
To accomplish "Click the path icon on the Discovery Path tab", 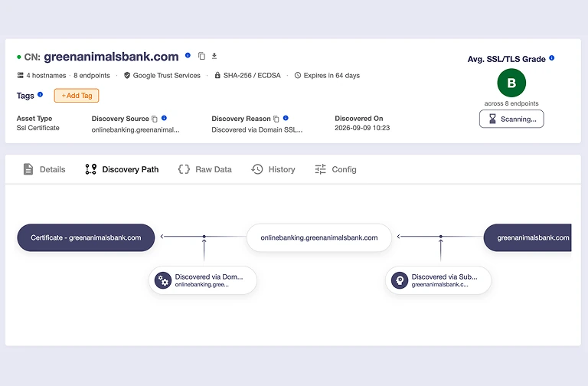I will pyautogui.click(x=91, y=169).
